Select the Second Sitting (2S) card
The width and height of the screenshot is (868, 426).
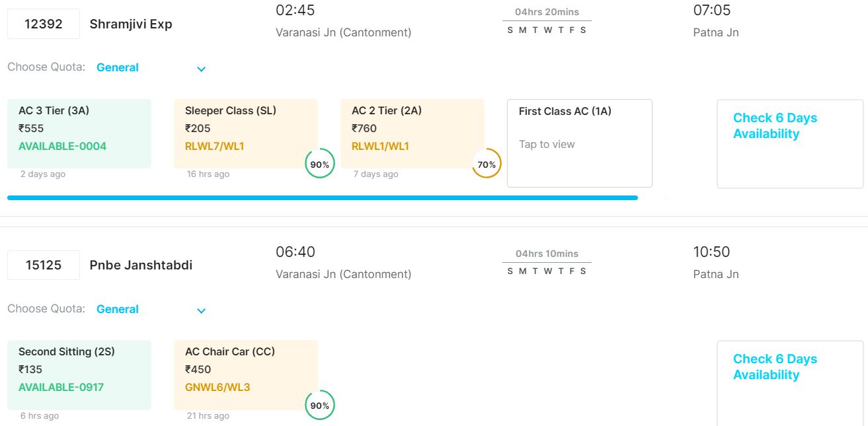coord(79,374)
